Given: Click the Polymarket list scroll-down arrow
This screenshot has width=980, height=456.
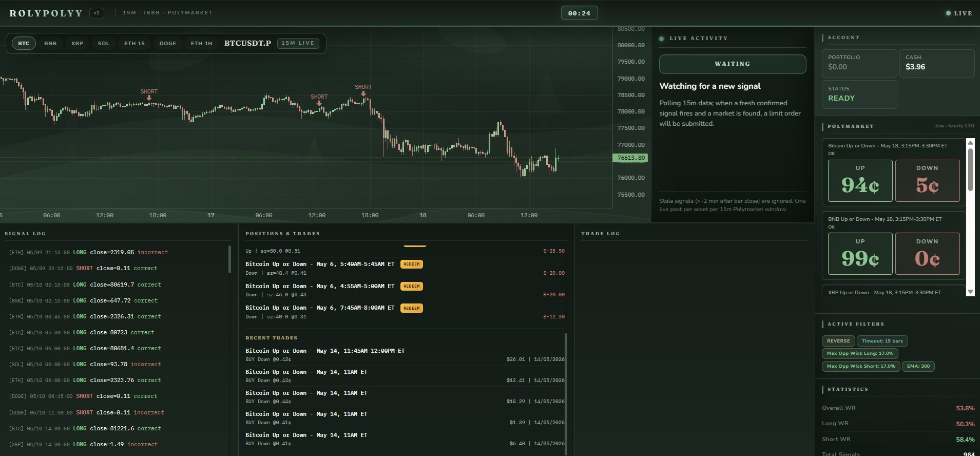Looking at the screenshot, I should coord(970,292).
